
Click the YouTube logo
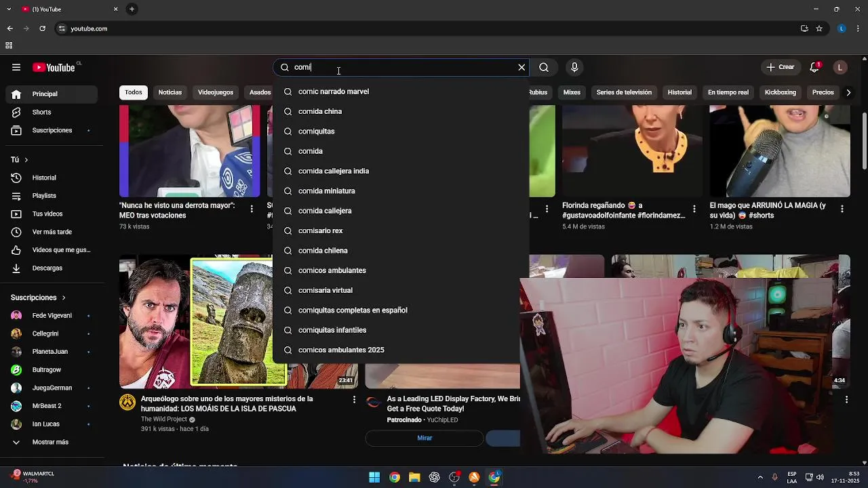click(55, 67)
